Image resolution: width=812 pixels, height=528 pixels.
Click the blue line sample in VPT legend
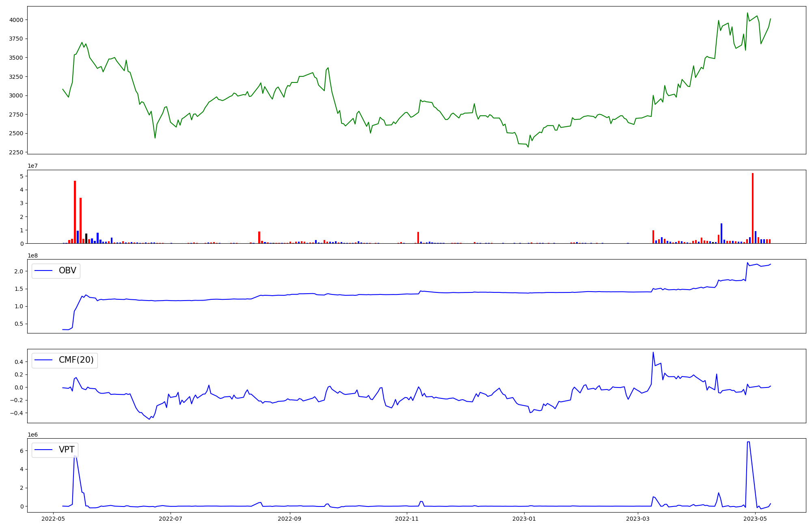[44, 450]
